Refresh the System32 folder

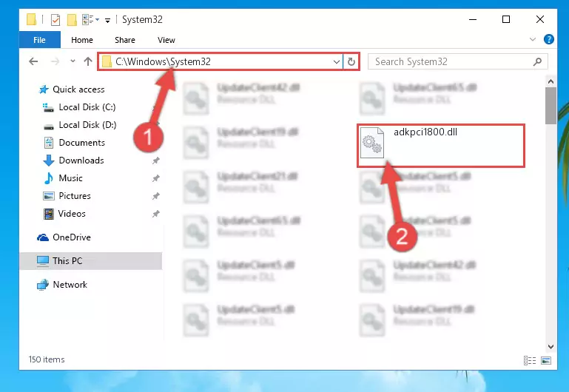pyautogui.click(x=351, y=62)
